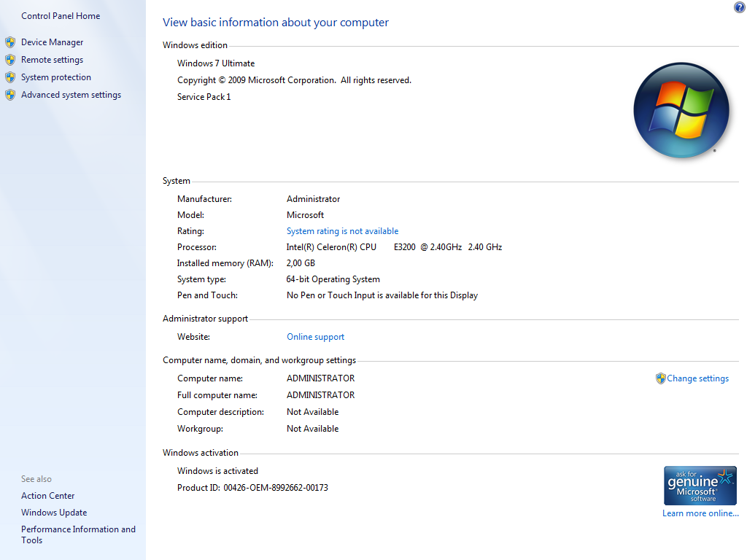747x560 pixels.
Task: Click the Website: label
Action: coord(193,337)
